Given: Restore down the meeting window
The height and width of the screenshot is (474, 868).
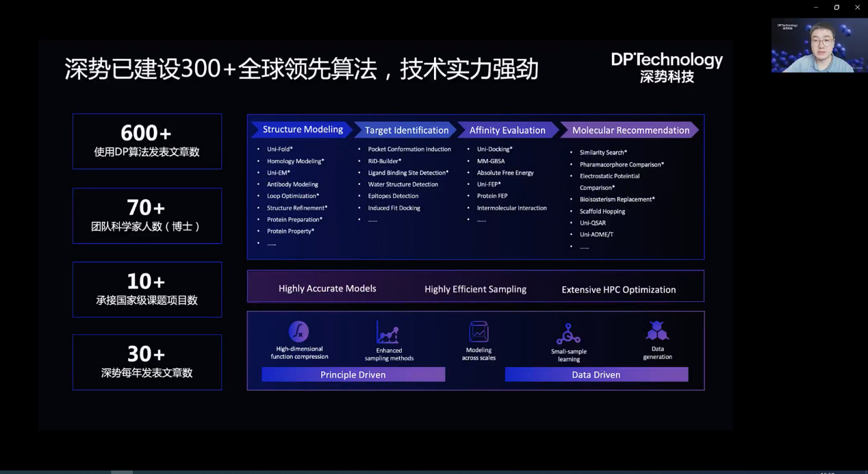Looking at the screenshot, I should tap(837, 7).
